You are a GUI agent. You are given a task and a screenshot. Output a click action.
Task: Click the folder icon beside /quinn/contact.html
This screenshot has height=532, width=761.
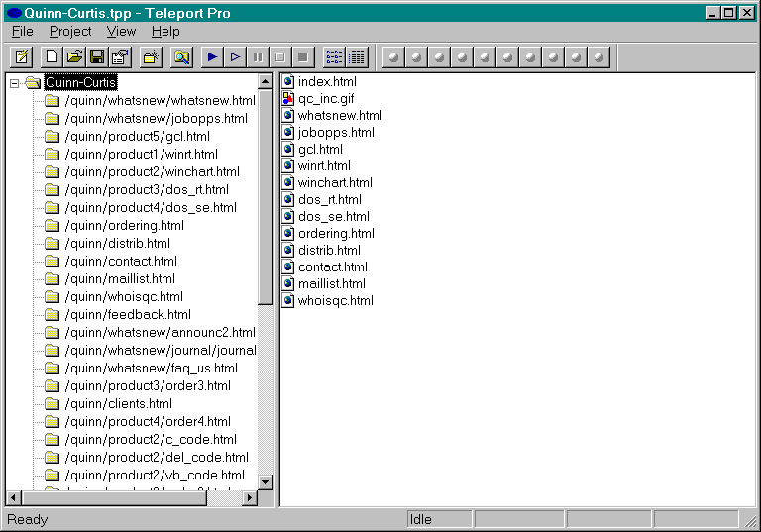pyautogui.click(x=52, y=262)
